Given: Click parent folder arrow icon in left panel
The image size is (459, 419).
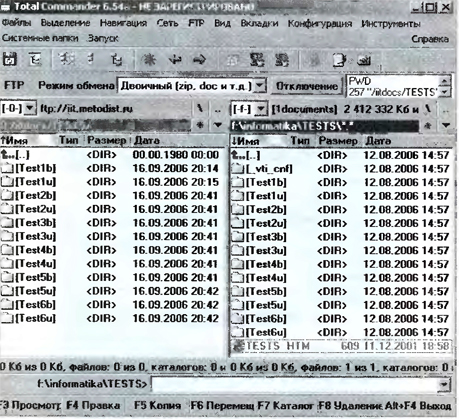Looking at the screenshot, I should click(x=6, y=155).
